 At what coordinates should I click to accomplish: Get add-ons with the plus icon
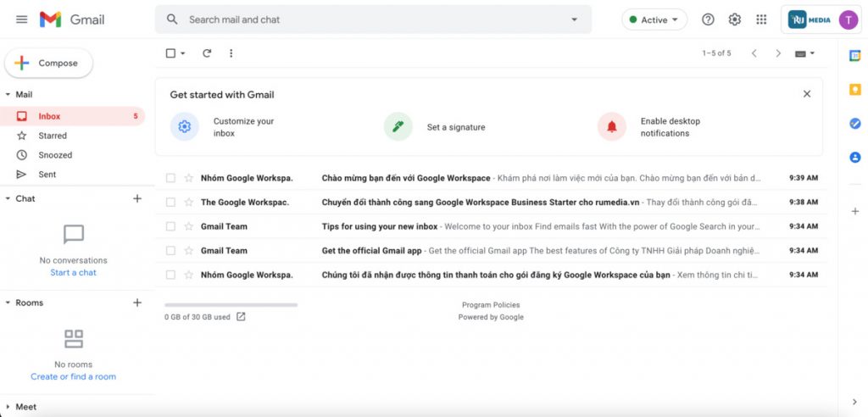pyautogui.click(x=855, y=211)
